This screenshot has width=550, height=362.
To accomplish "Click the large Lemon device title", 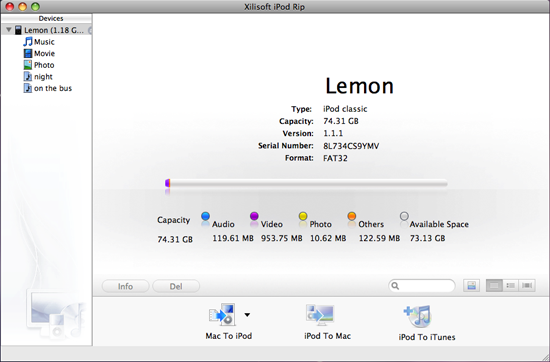I will [360, 86].
